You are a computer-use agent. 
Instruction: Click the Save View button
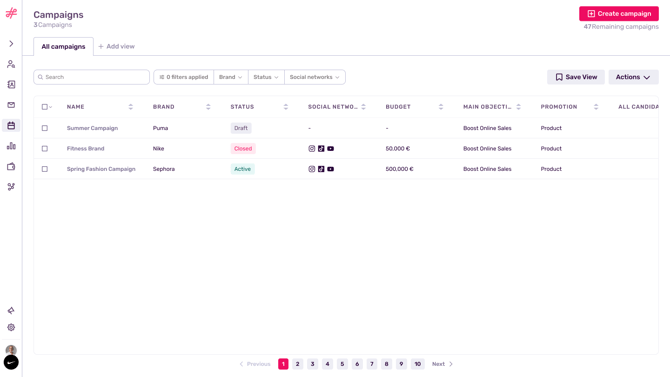(x=576, y=77)
